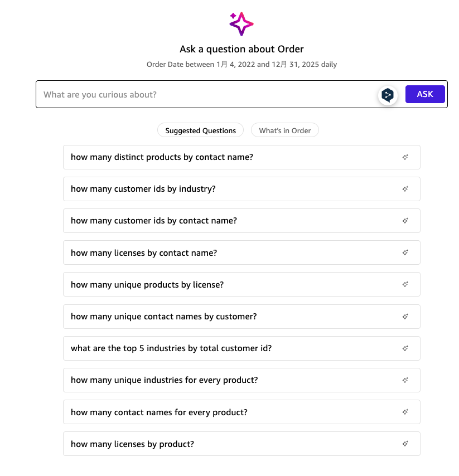Select the sparkle icon on 'how many customer ids by industry?'
The width and height of the screenshot is (459, 476).
coord(405,189)
